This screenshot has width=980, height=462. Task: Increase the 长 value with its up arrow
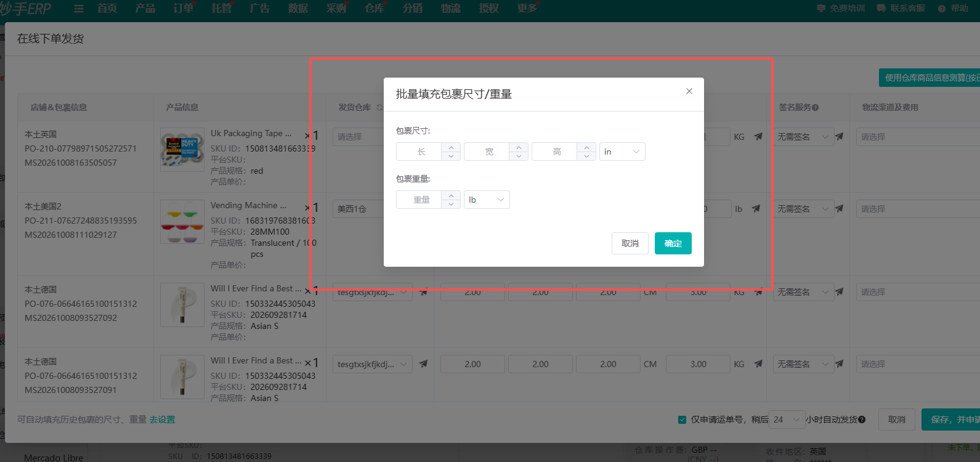[451, 147]
